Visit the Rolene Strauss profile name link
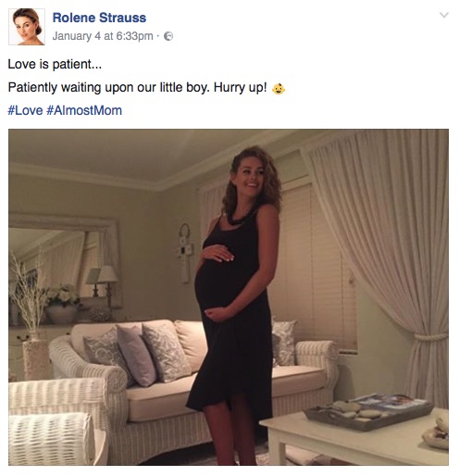Image resolution: width=459 pixels, height=476 pixels. coord(99,18)
